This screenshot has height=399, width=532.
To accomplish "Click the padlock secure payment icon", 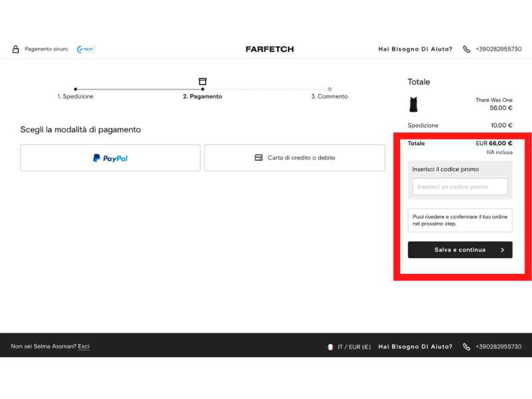I will [x=16, y=48].
